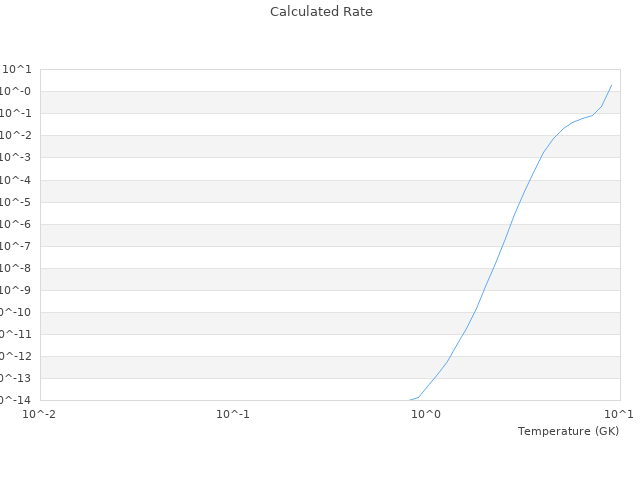
Task: Click the y-axis 10^-5 tick label
Action: click(x=16, y=202)
